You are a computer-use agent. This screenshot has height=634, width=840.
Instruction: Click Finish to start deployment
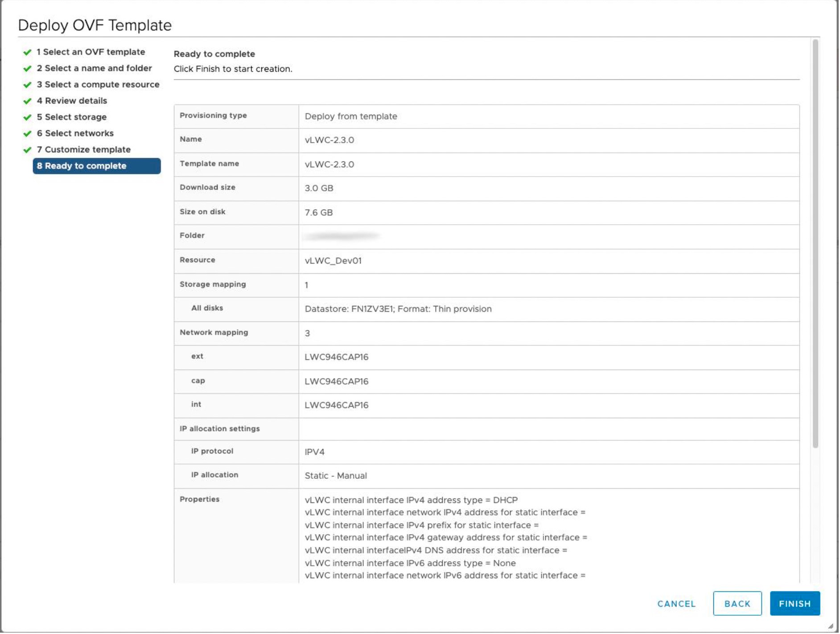795,603
